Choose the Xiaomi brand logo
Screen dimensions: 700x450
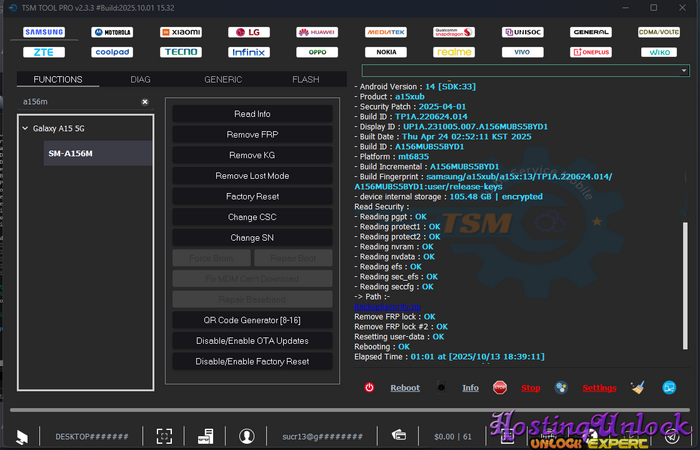[180, 32]
